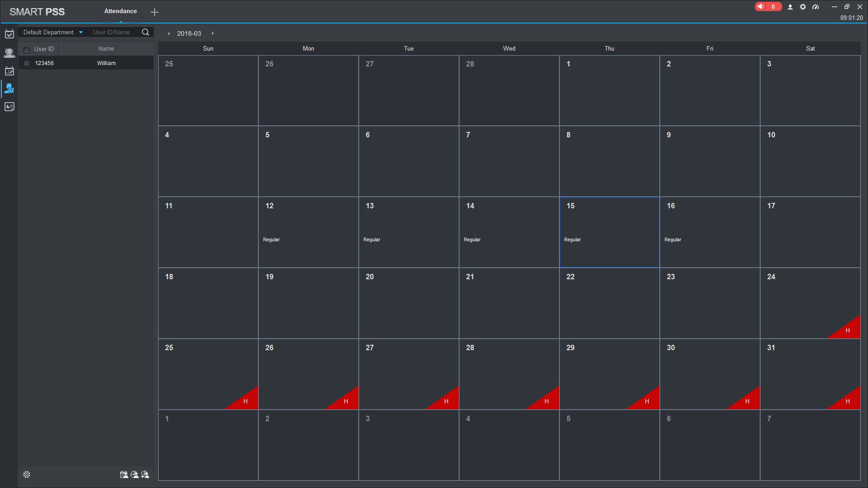Image resolution: width=868 pixels, height=488 pixels.
Task: Open the system status gauge icon
Action: pos(816,7)
